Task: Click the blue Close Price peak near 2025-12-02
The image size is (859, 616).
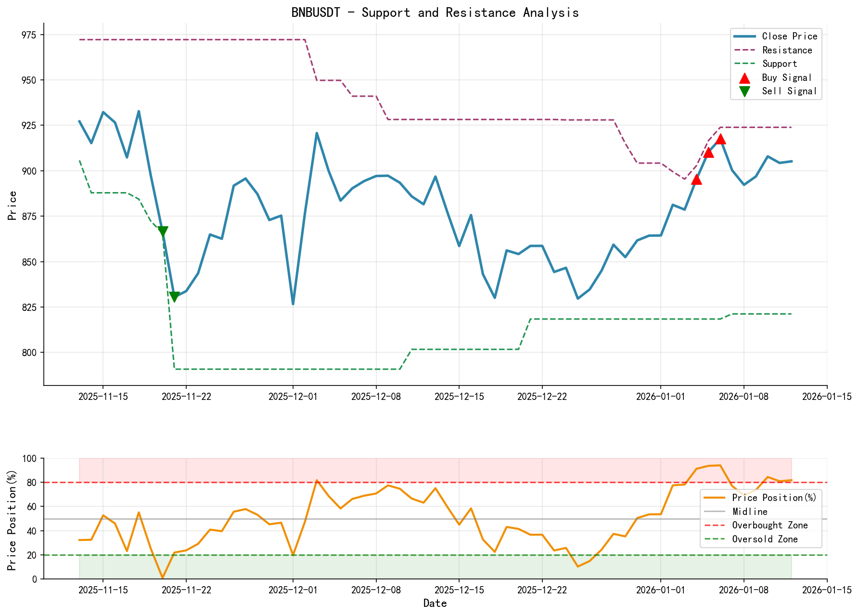Action: tap(317, 133)
